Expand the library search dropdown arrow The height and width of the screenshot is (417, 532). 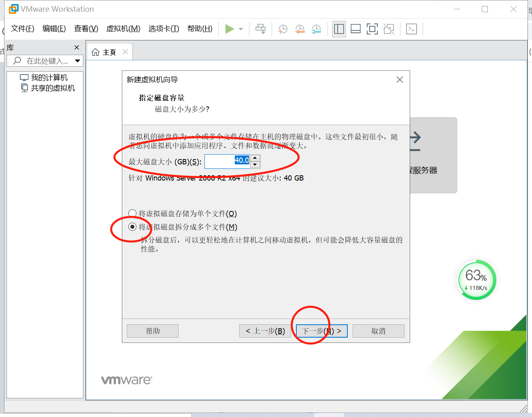78,61
